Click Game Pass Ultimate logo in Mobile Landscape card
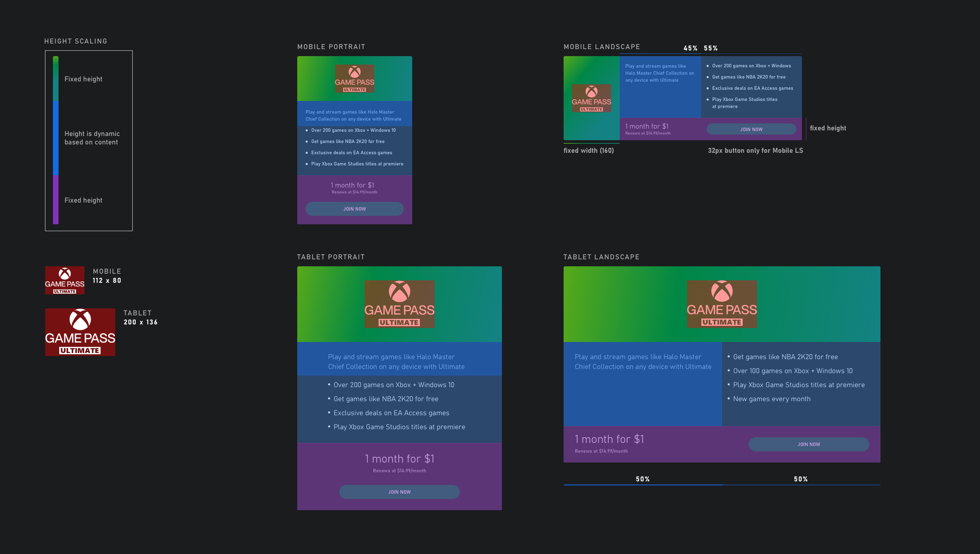Viewport: 980px width, 554px height. [x=591, y=98]
